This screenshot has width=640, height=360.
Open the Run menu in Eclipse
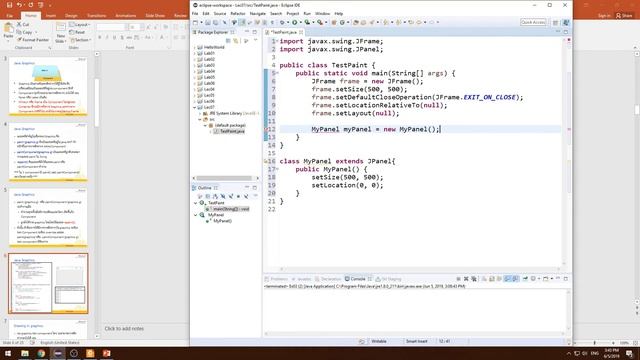pyautogui.click(x=307, y=13)
